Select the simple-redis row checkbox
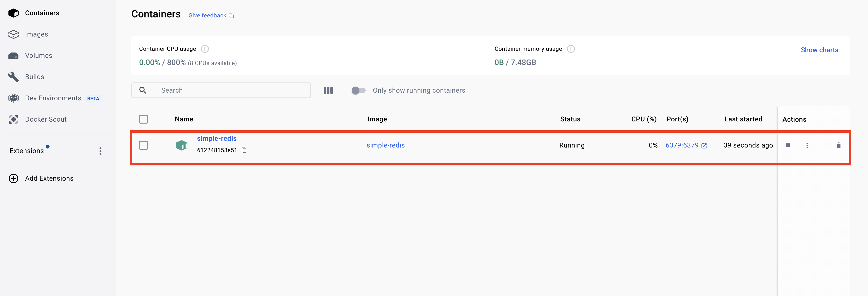This screenshot has height=296, width=868. coord(143,146)
